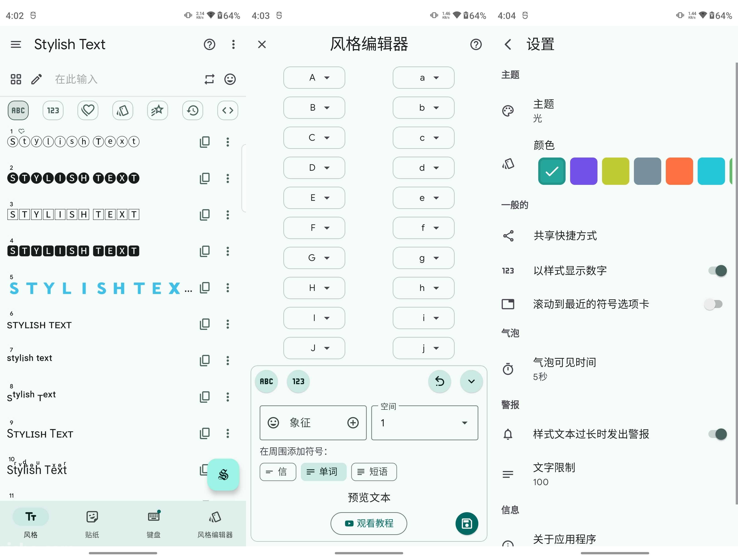Viewport: 738px width, 560px height.
Task: Focus the 象征 symbol input field
Action: point(313,423)
